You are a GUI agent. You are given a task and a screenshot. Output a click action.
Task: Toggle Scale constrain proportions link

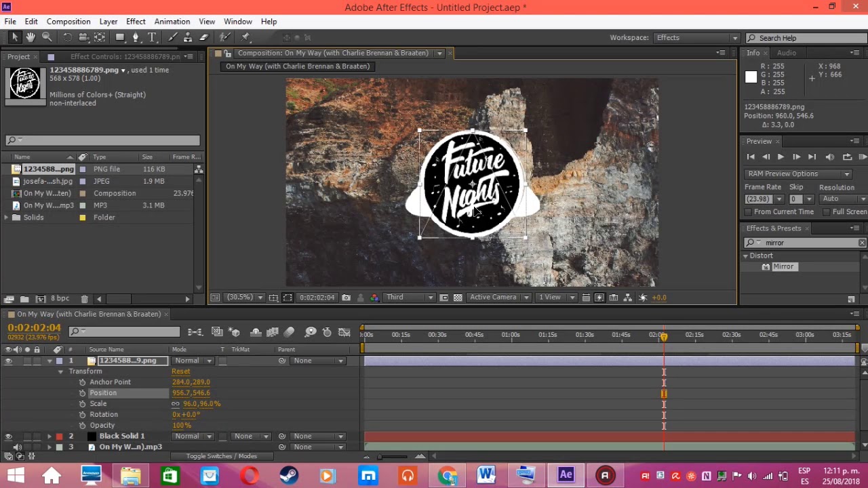tap(176, 404)
